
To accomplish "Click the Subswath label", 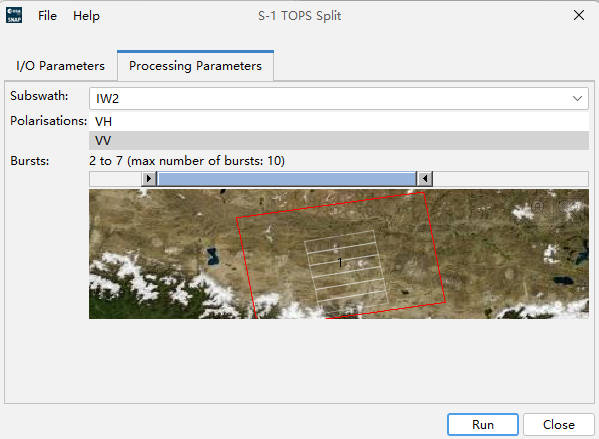I will coord(39,96).
